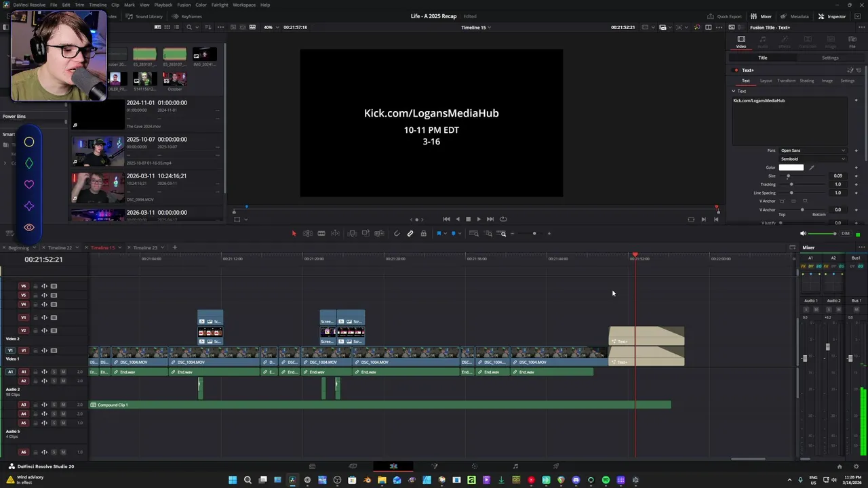Toggle auto track selector on V1
Viewport: 868px width, 488px height.
click(x=45, y=350)
